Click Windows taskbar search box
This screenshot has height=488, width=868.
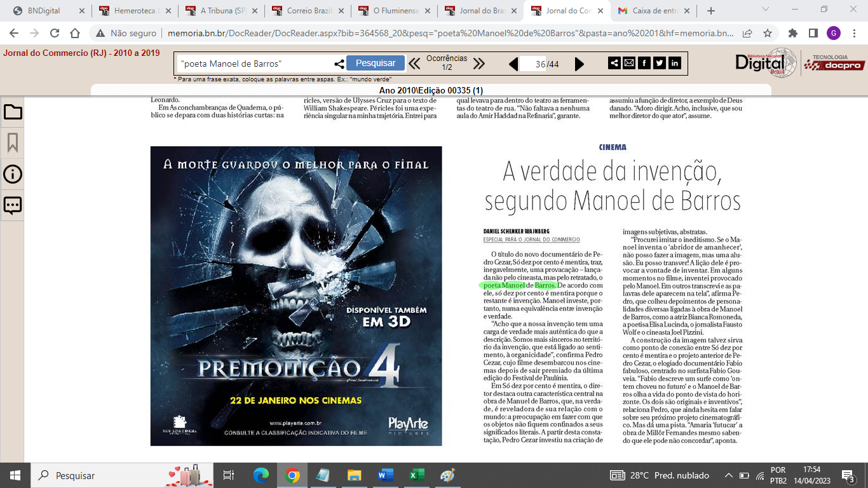[121, 475]
